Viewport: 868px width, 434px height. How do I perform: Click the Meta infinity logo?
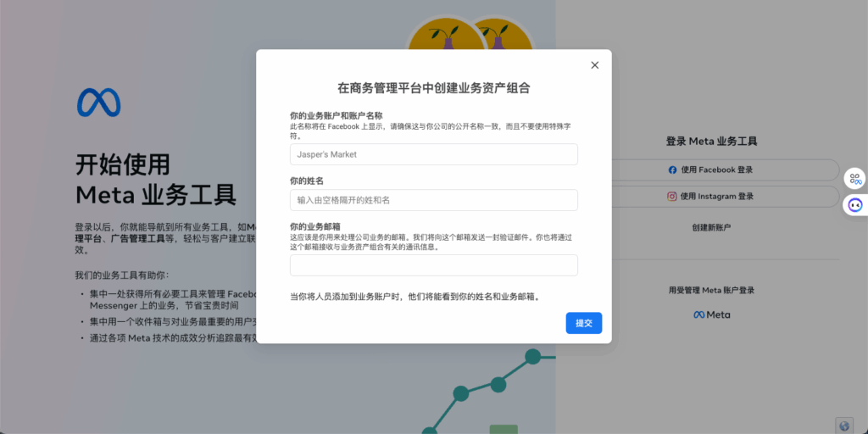click(98, 103)
